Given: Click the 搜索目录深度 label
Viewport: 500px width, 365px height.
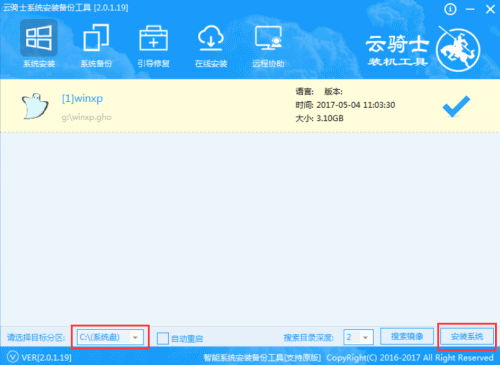Looking at the screenshot, I should click(309, 338).
